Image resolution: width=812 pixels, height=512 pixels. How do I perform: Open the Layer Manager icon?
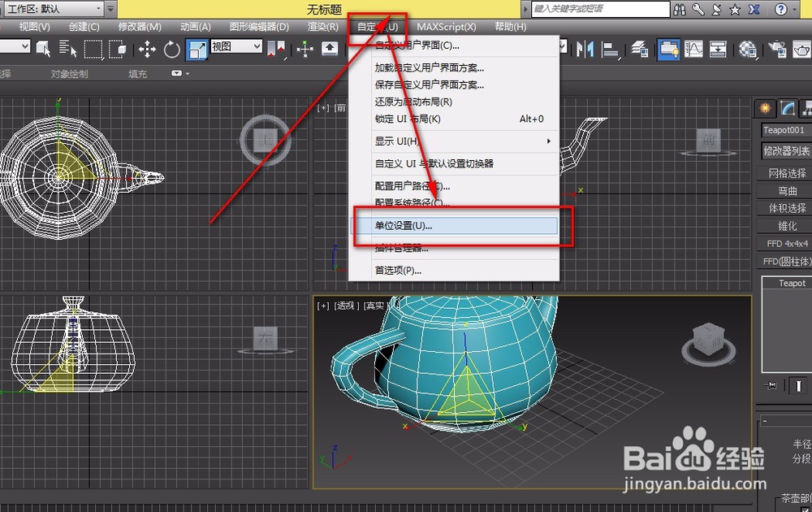point(640,50)
